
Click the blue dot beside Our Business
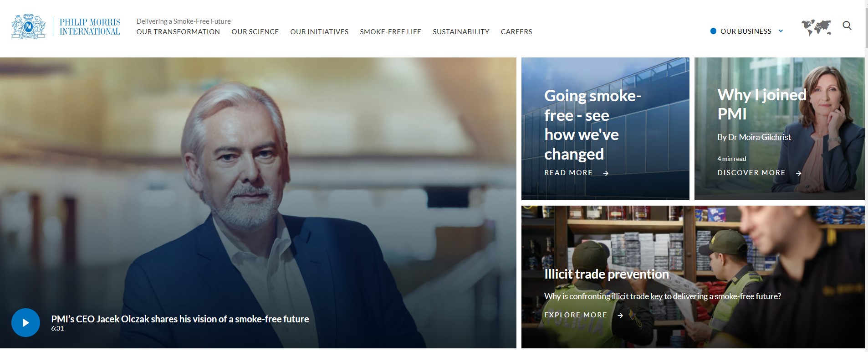click(x=713, y=31)
